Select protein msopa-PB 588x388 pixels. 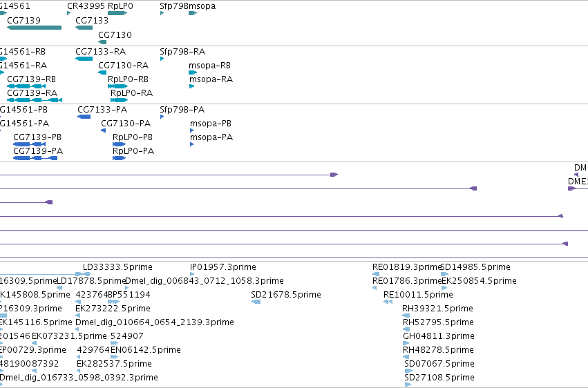tap(192, 130)
